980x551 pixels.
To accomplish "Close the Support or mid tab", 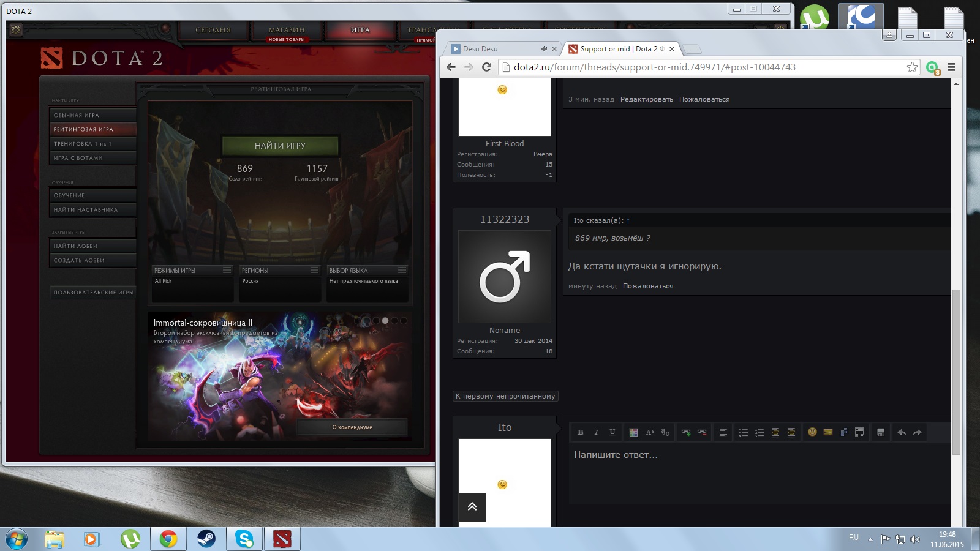I will (x=672, y=49).
